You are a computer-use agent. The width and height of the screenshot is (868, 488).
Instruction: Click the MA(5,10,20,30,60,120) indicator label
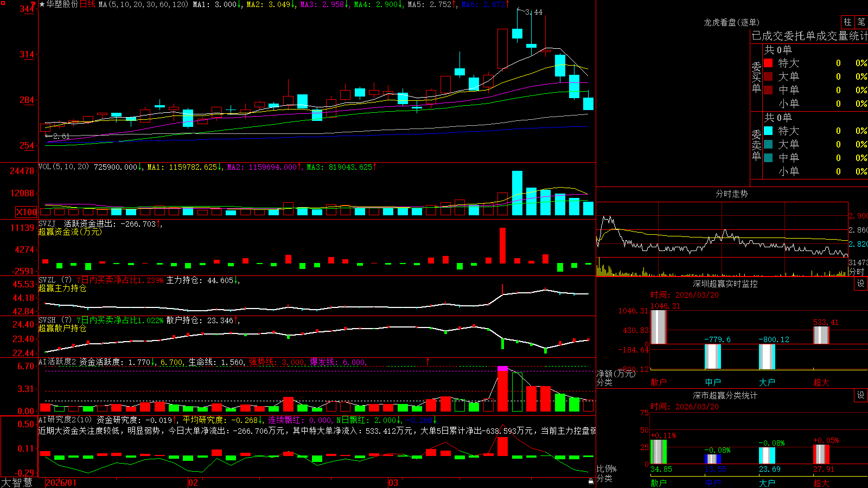[143, 4]
